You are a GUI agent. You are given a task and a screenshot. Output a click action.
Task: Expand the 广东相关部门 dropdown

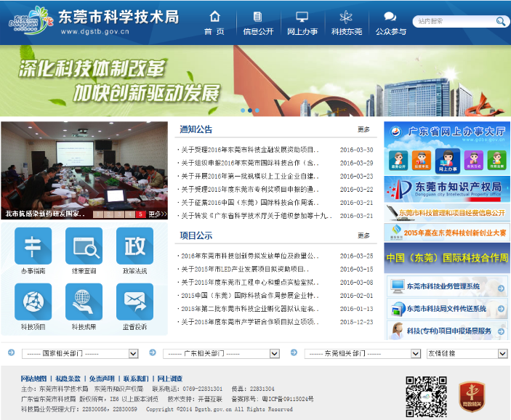pyautogui.click(x=220, y=354)
